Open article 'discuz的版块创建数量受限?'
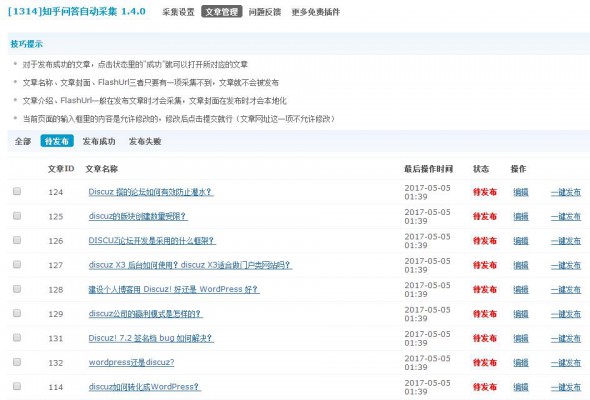The height and width of the screenshot is (400, 590). tap(138, 216)
